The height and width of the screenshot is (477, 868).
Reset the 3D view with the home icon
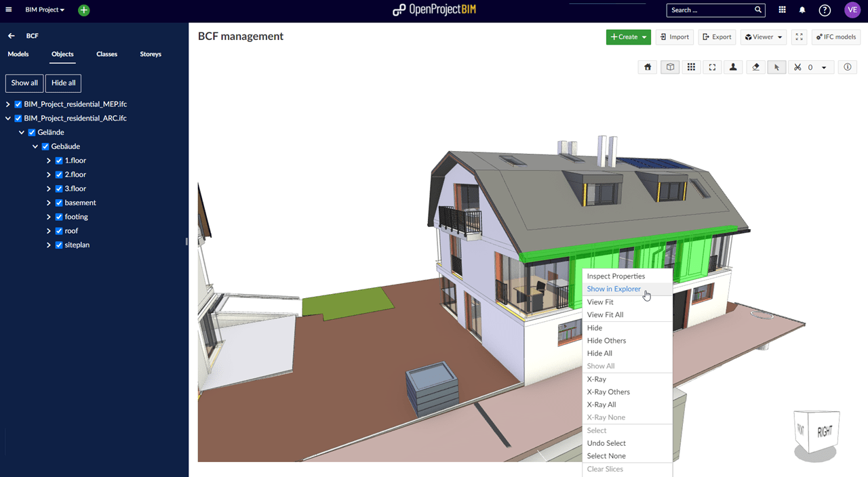tap(648, 67)
